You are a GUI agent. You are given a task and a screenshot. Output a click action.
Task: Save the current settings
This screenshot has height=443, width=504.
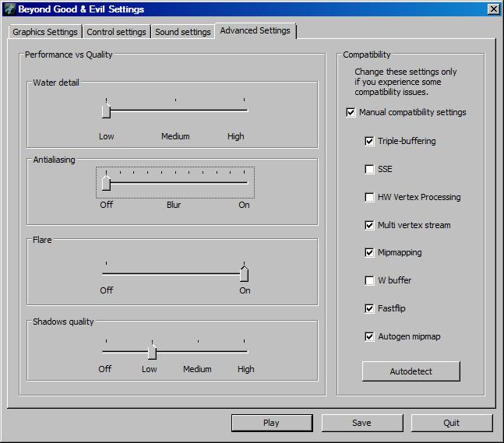362,423
